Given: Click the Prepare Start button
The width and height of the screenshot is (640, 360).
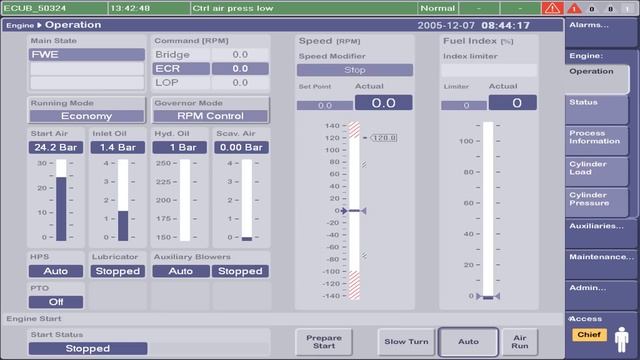Looking at the screenshot, I should point(324,342).
